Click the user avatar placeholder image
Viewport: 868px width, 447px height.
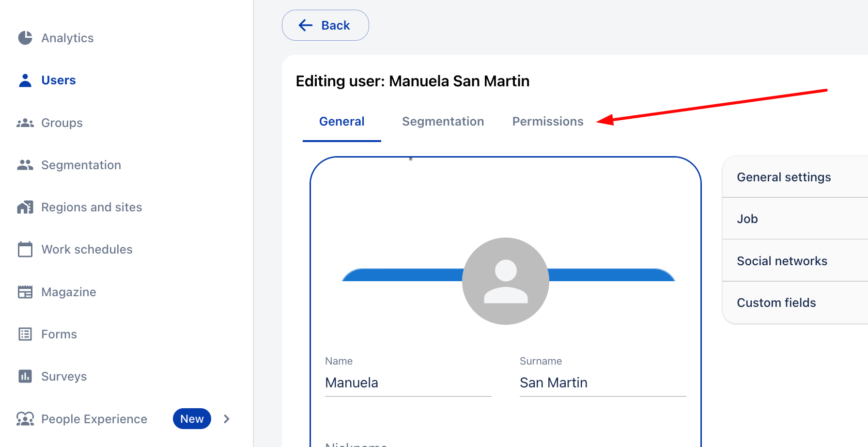coord(505,281)
